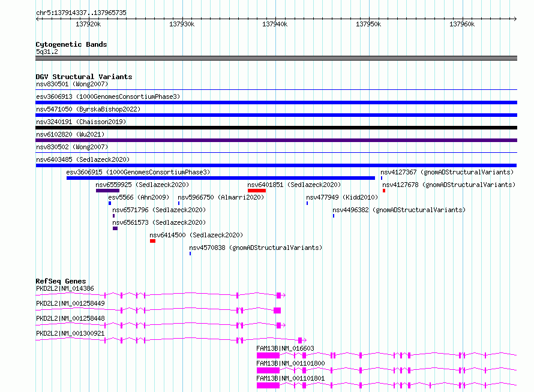Open nsv6561573 (Sedlazeck2020) label
Viewport: 534px width, 392px height.
(159, 222)
